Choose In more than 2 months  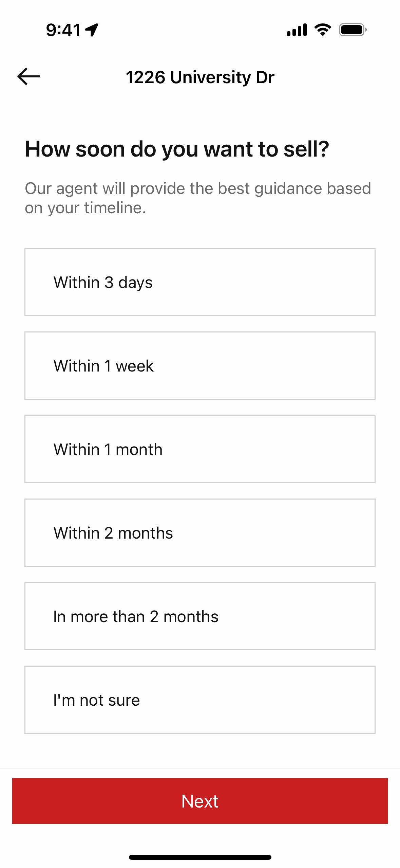click(200, 616)
